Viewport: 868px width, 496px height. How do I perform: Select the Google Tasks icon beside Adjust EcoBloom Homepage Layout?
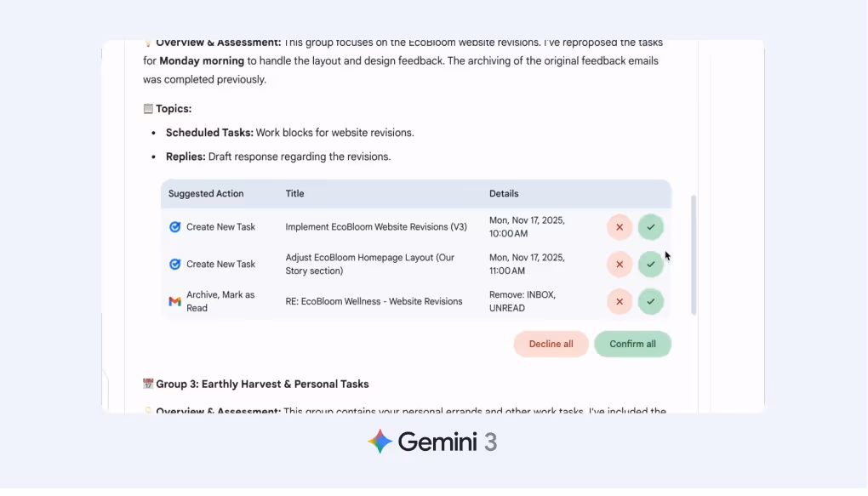point(175,264)
